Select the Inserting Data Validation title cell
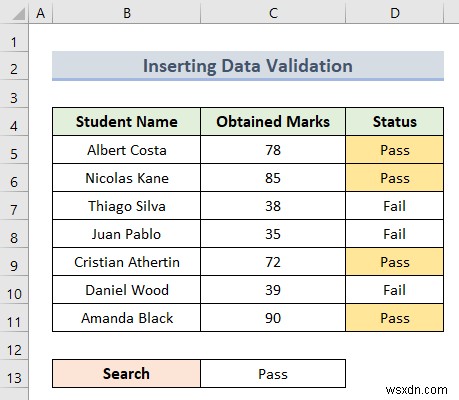This screenshot has width=459, height=400. tap(248, 66)
